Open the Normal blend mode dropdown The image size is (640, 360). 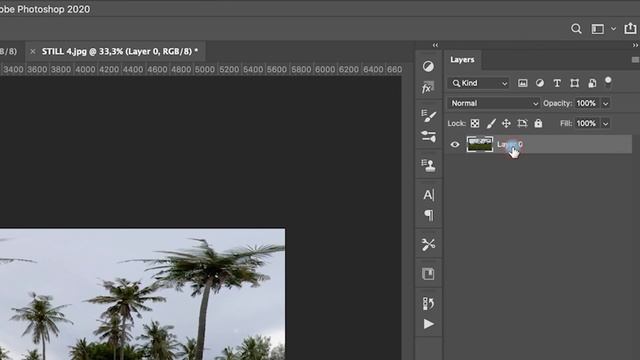point(494,103)
